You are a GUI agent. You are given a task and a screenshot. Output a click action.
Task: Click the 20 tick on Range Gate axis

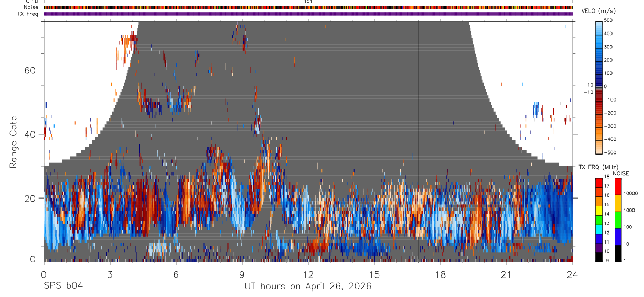pos(30,199)
